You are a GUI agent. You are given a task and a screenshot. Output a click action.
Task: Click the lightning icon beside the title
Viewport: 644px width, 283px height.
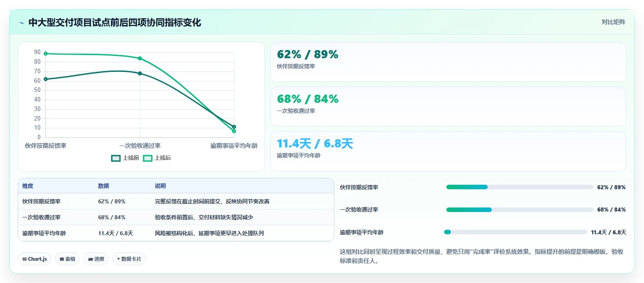[x=22, y=23]
